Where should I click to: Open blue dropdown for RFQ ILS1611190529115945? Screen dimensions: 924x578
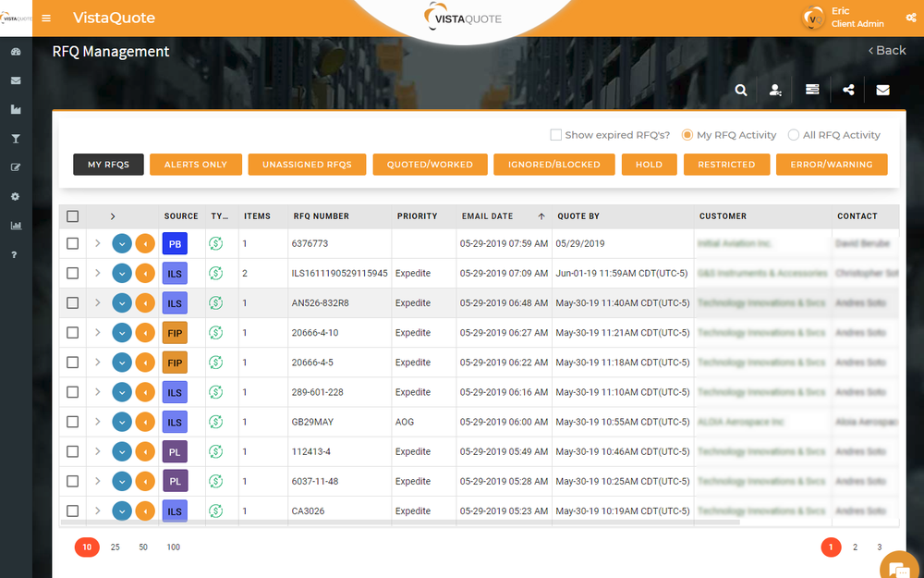click(122, 273)
